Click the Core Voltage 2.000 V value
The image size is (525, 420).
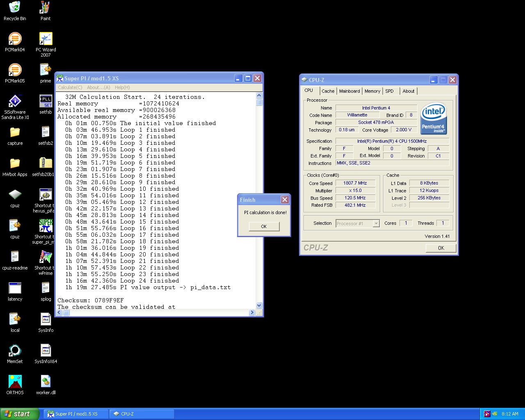pos(404,130)
